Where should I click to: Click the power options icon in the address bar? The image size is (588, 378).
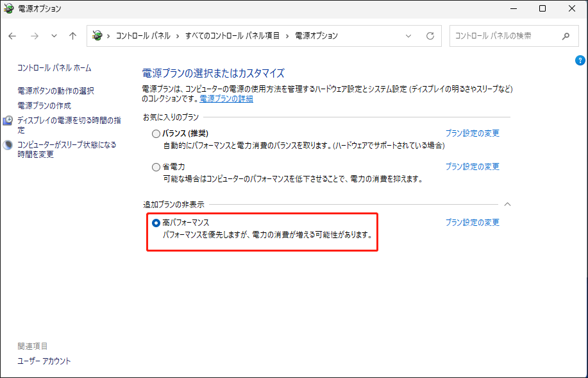(x=97, y=36)
